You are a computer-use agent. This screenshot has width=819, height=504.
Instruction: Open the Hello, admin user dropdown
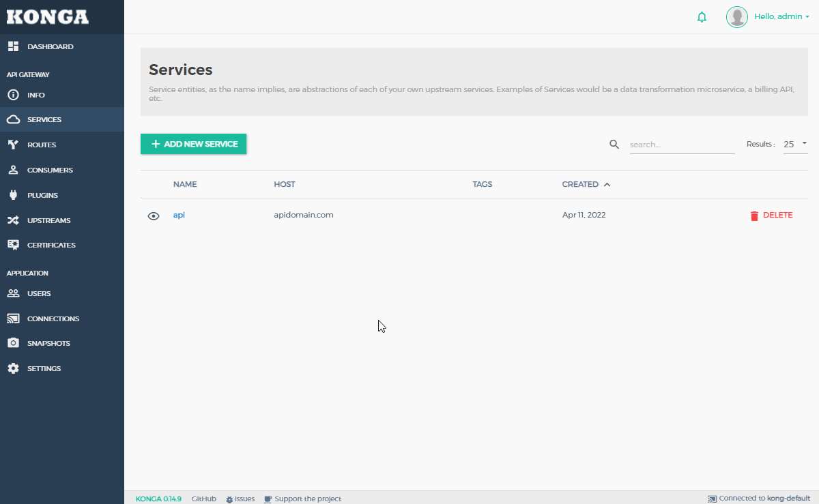(781, 16)
